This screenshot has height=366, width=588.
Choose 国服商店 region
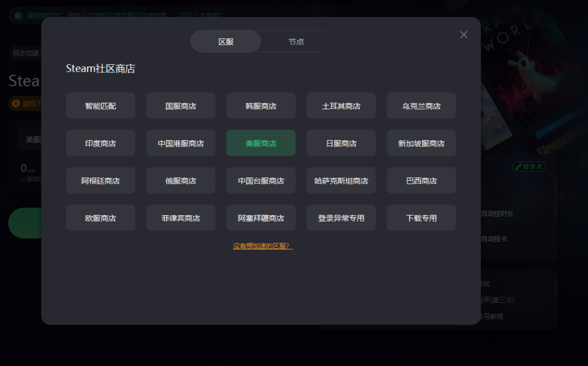[x=181, y=106]
